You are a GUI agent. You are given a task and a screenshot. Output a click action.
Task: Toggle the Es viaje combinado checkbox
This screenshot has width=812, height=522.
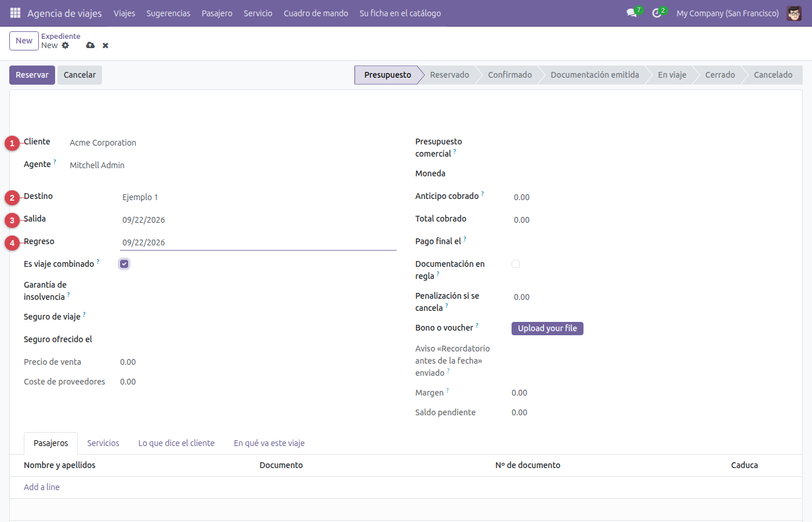pyautogui.click(x=124, y=264)
